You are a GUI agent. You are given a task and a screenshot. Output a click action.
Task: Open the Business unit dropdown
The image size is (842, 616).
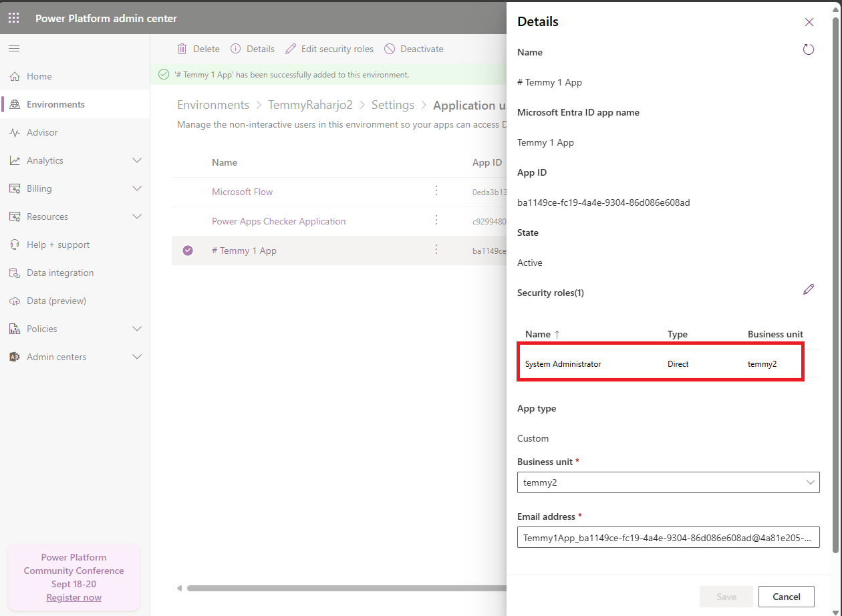(x=668, y=482)
